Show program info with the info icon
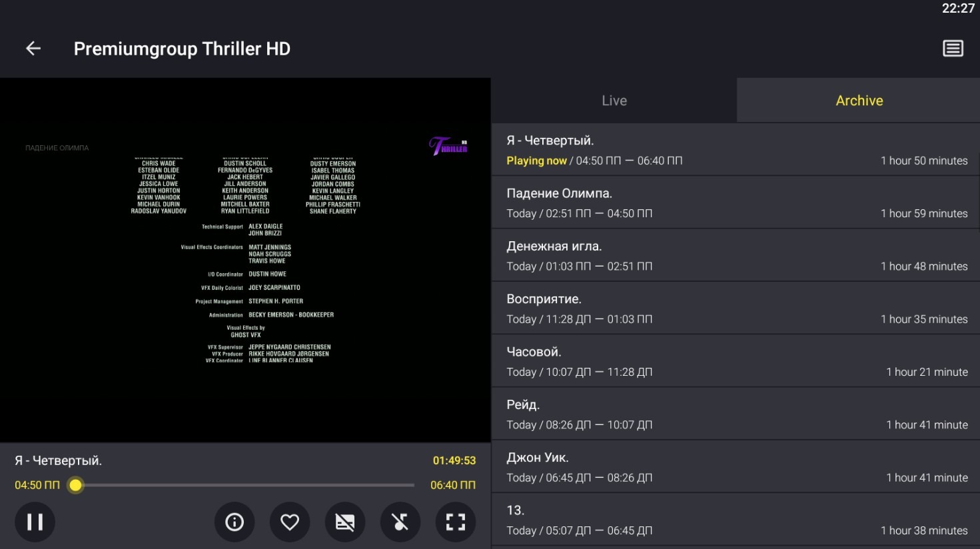This screenshot has height=549, width=980. point(235,522)
